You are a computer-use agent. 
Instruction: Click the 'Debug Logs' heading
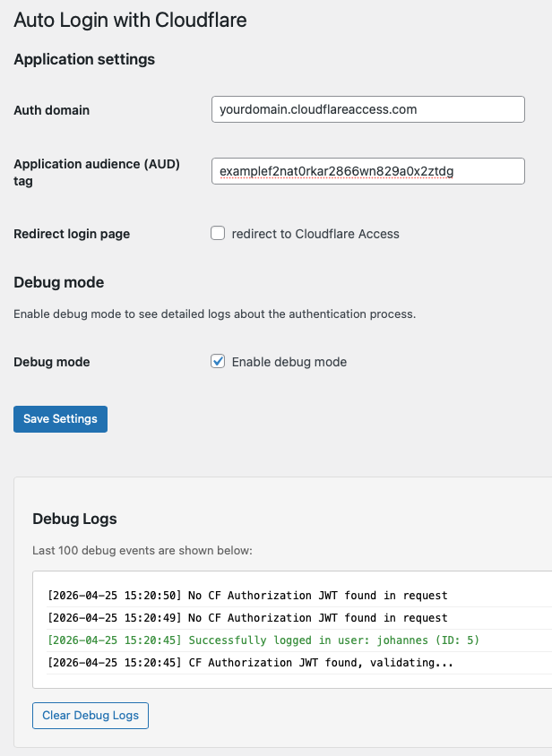pyautogui.click(x=74, y=519)
